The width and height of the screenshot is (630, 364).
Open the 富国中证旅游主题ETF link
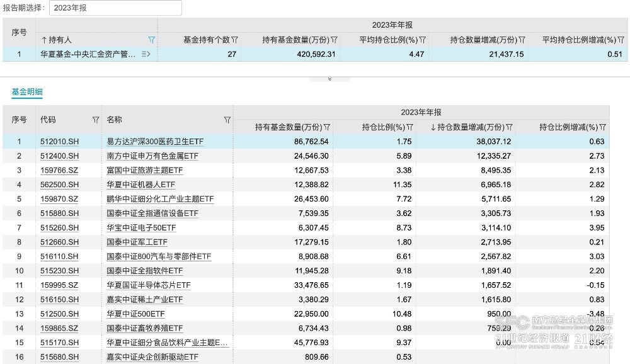[145, 170]
